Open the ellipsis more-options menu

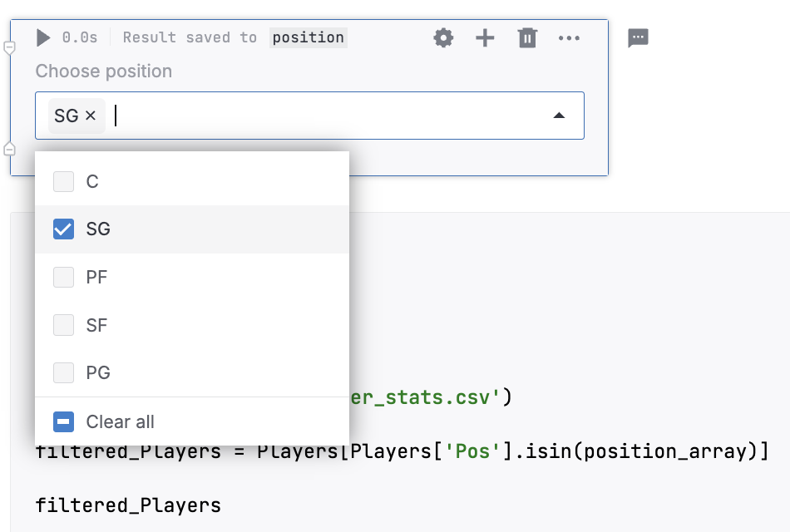(x=569, y=37)
